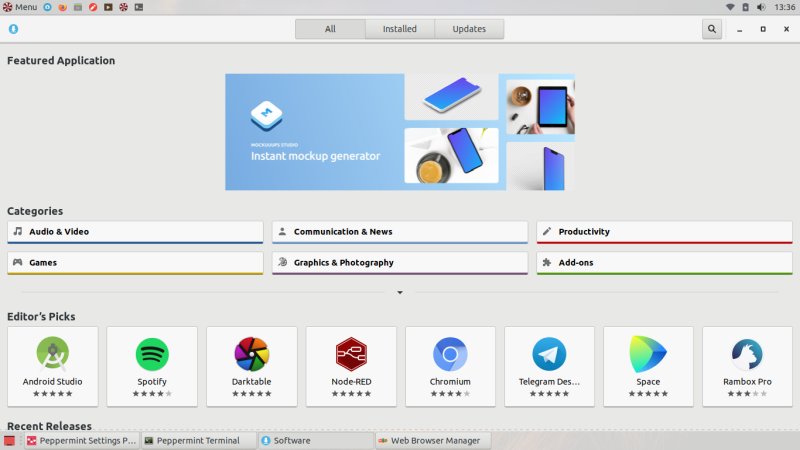Click the clock showing 13:36

(784, 7)
